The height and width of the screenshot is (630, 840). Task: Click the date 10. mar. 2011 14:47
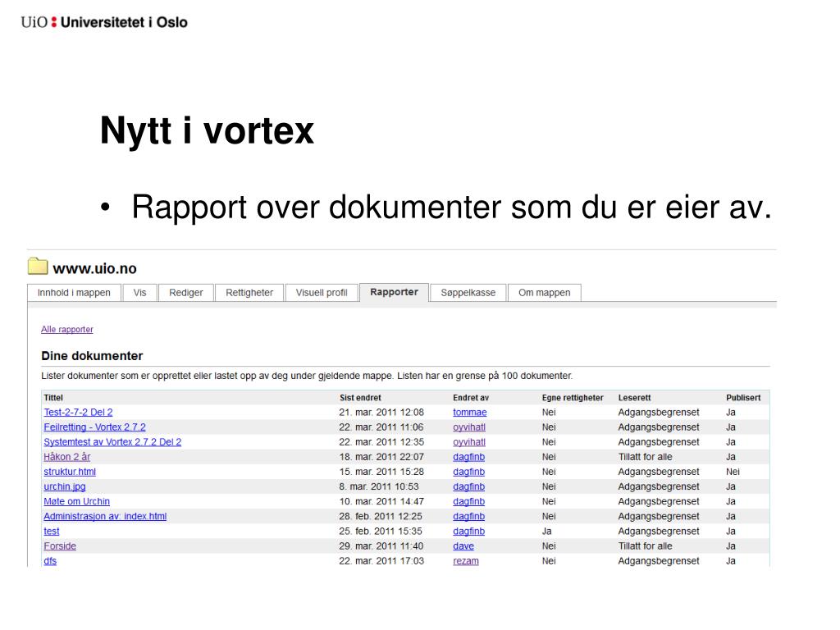click(x=381, y=501)
